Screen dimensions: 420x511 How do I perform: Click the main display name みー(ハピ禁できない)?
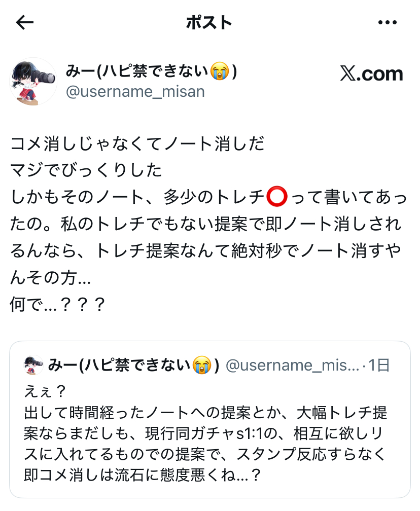[x=151, y=71]
